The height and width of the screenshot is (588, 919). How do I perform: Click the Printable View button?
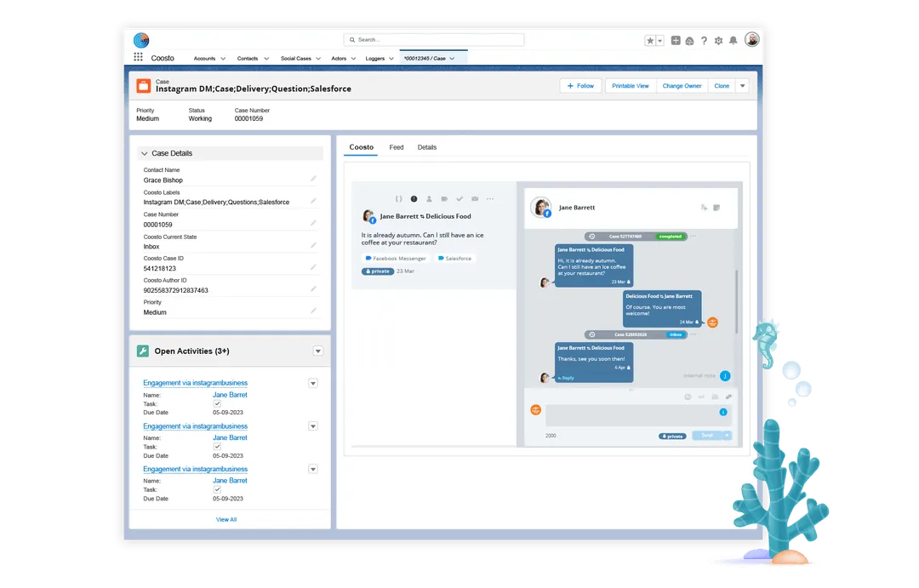pos(630,86)
